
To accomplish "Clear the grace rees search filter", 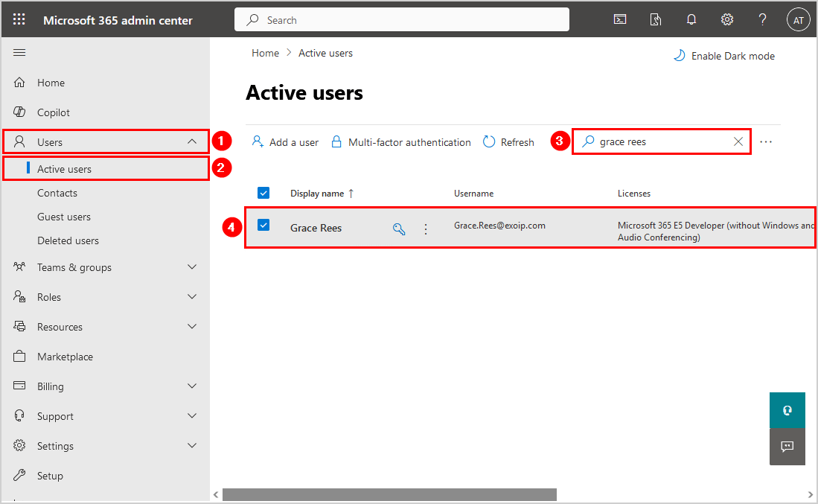I will click(x=738, y=141).
